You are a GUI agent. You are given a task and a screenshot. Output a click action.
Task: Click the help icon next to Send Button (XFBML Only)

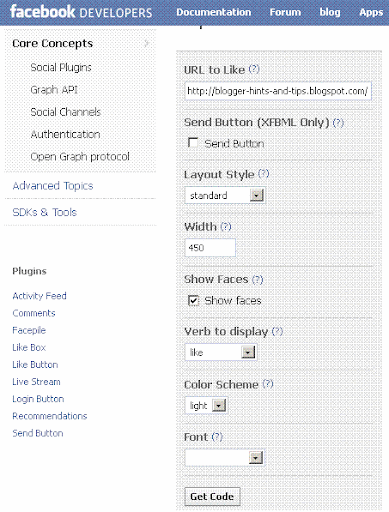(338, 122)
